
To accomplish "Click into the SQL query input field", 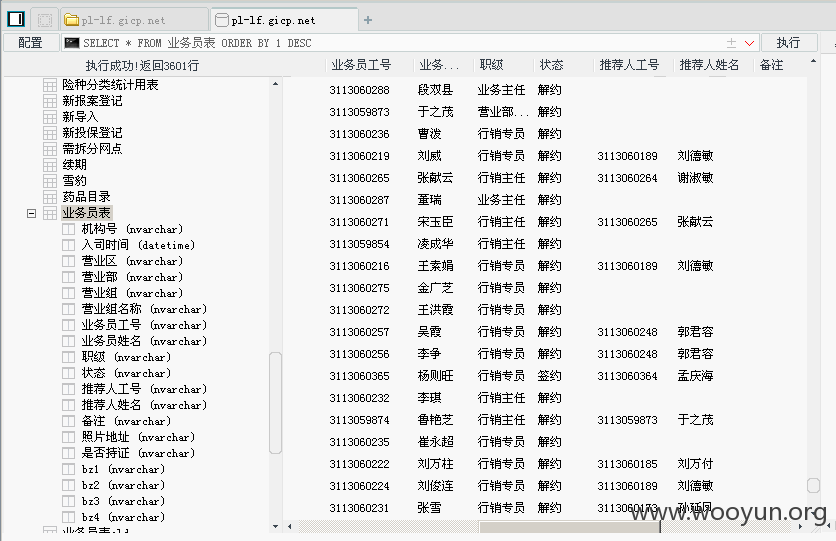I will tap(411, 43).
